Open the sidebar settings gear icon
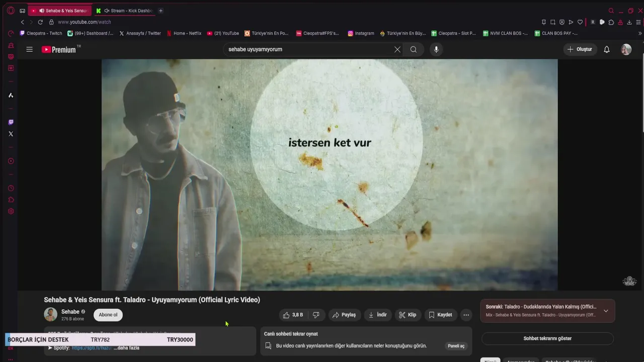Screen dimensions: 644x362 11,211
